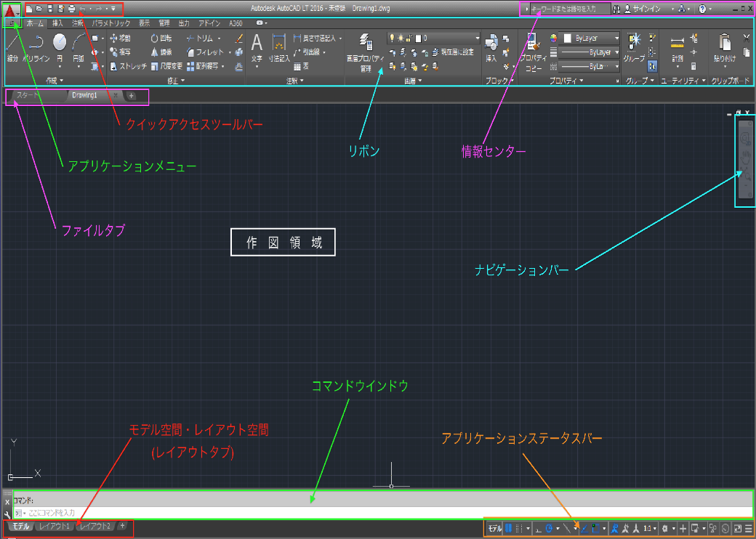Screen dimensions: 756x539
Task: Click the Save icon in quick access toolbar
Action: (x=50, y=9)
